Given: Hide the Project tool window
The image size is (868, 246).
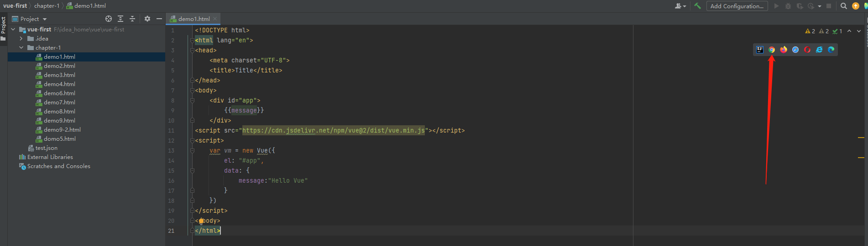Looking at the screenshot, I should 159,19.
